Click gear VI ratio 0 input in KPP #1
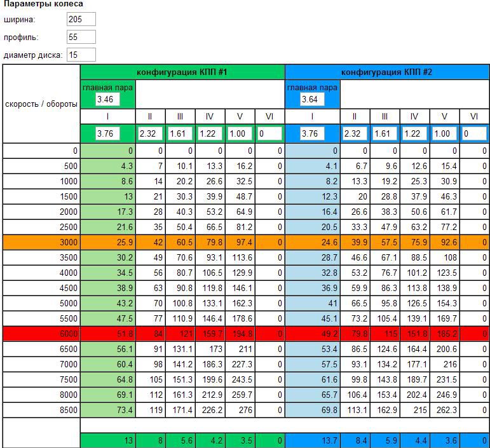 point(270,133)
